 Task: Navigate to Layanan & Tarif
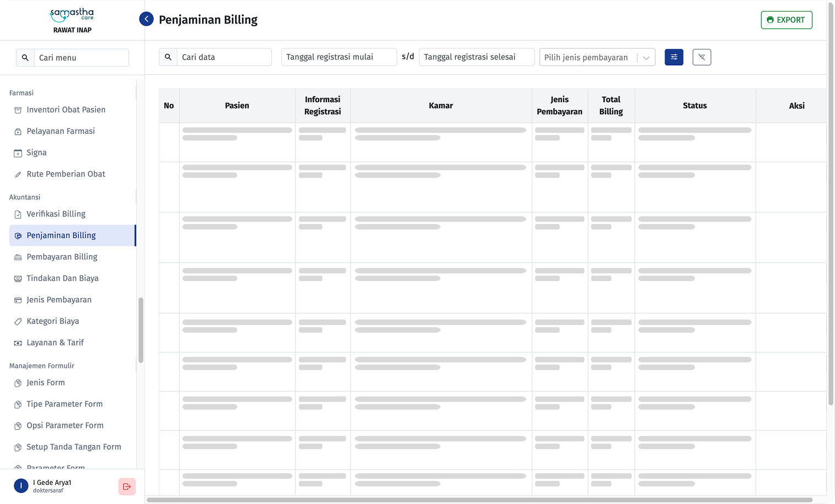55,343
